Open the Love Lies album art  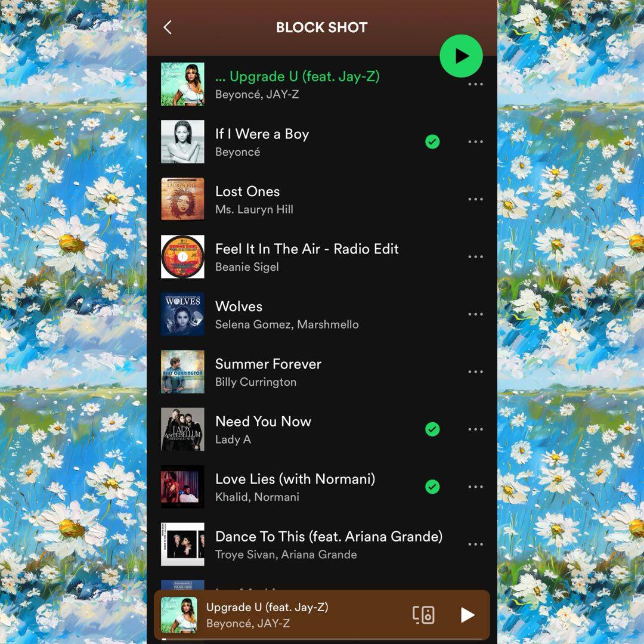tap(182, 487)
